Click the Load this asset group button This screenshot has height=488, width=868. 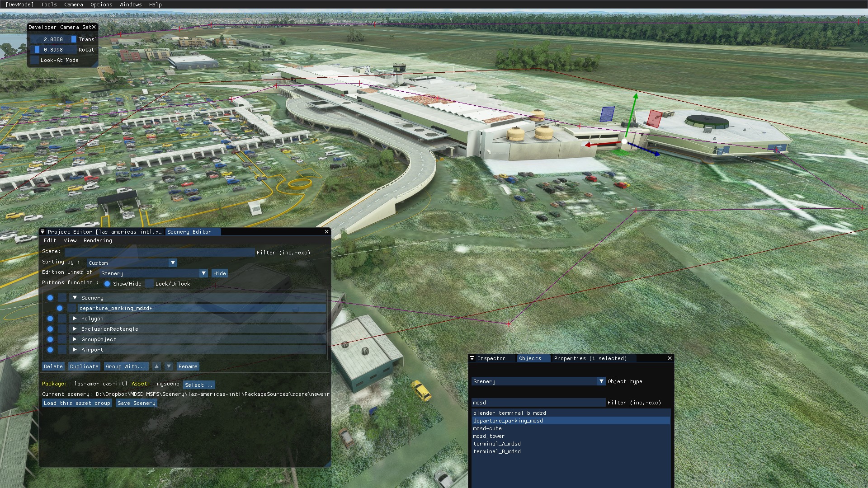[x=77, y=403]
